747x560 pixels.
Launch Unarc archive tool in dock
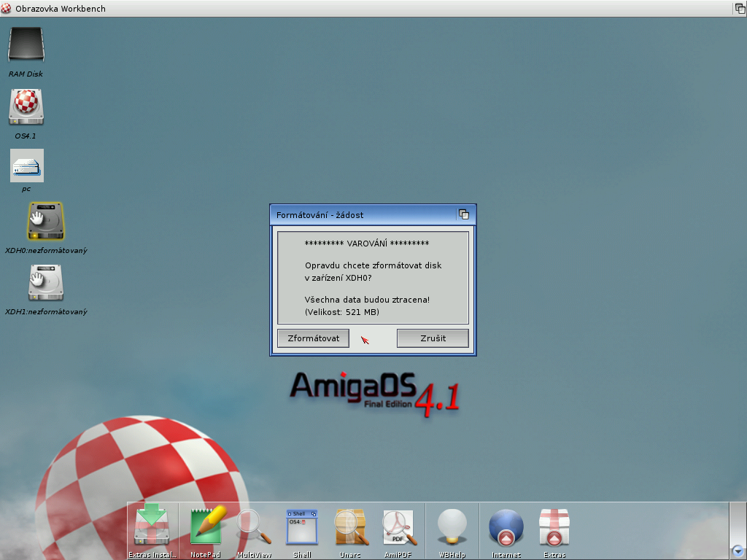350,526
